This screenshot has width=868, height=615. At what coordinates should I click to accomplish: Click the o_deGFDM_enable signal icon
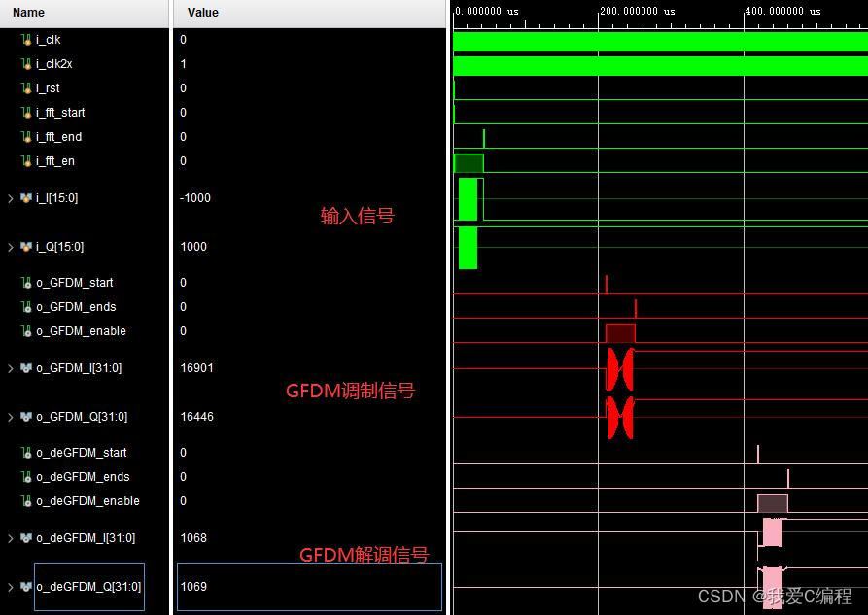[x=26, y=501]
